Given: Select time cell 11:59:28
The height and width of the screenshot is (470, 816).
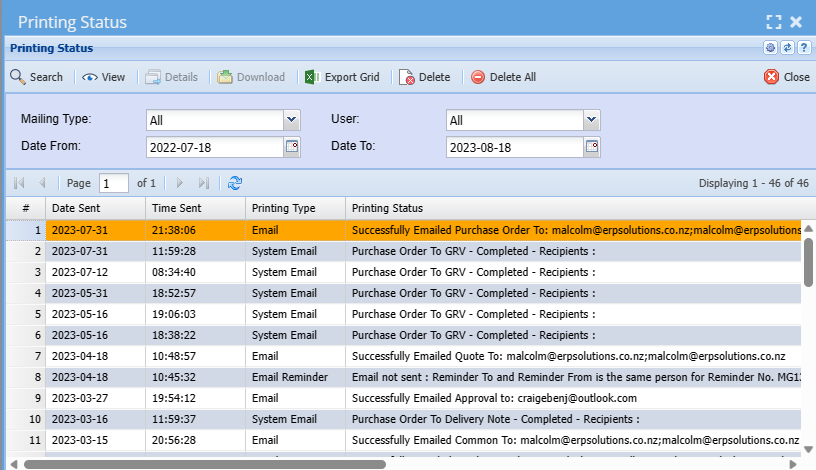Looking at the screenshot, I should point(195,251).
